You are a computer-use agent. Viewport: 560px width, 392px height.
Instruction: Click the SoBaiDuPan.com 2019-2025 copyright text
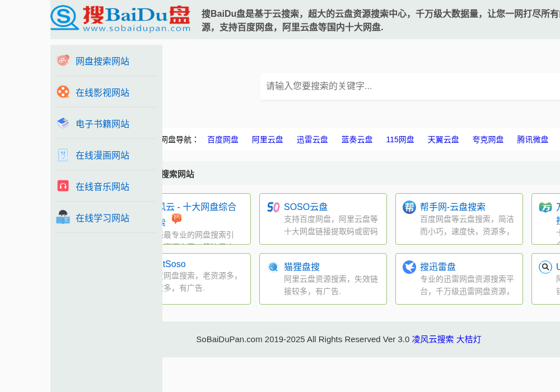tap(303, 339)
